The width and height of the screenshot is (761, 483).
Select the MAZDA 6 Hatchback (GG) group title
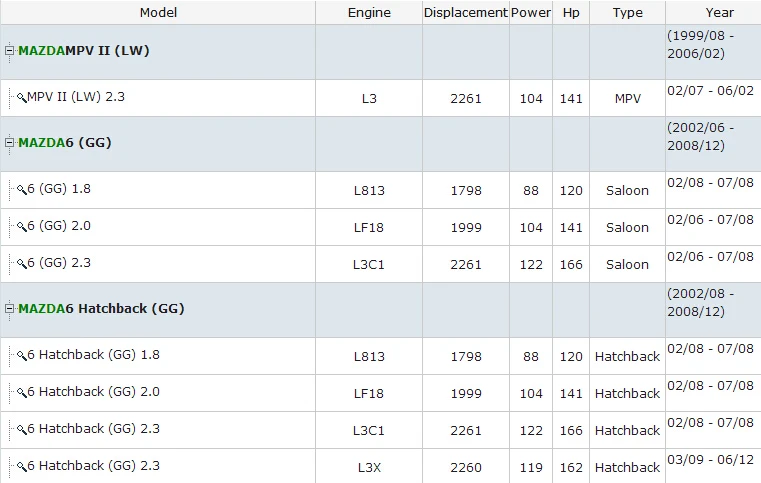pos(101,309)
